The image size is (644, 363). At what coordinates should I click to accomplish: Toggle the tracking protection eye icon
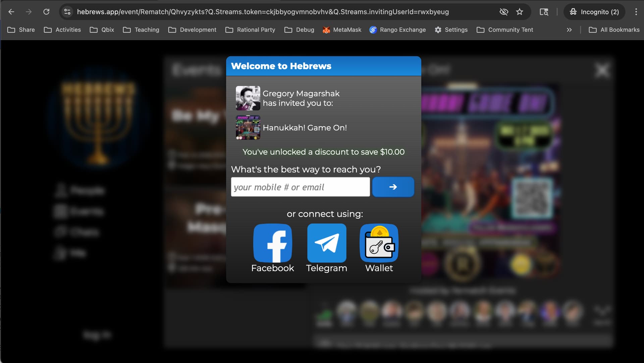[x=503, y=12]
